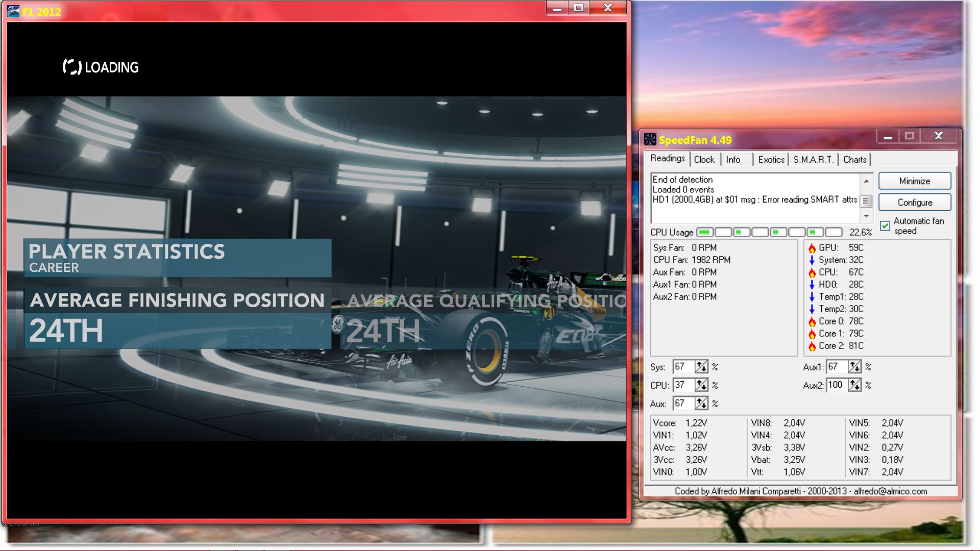This screenshot has width=980, height=551.
Task: Open the Charts tab
Action: pyautogui.click(x=854, y=160)
